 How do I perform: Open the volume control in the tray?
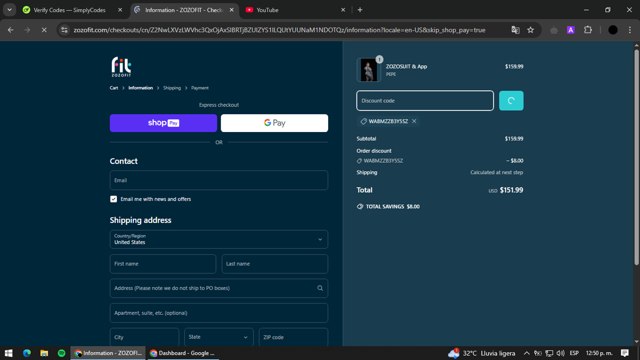coord(560,353)
